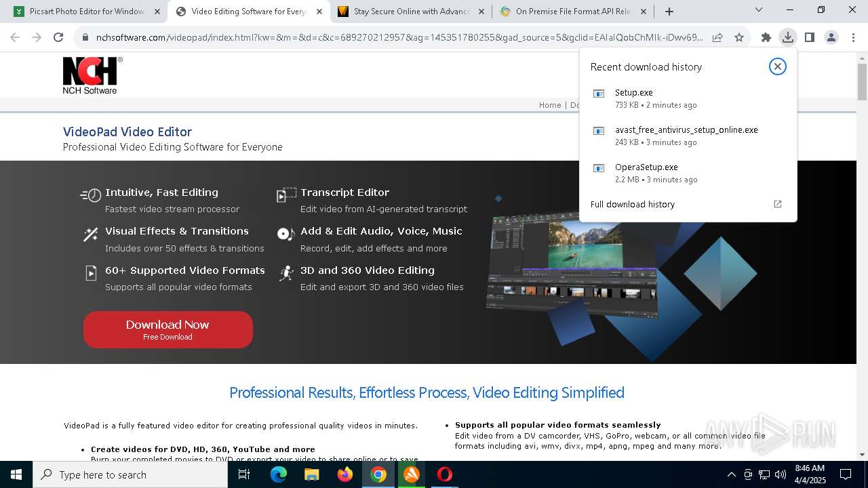
Task: Open the notification center icon
Action: [x=846, y=474]
